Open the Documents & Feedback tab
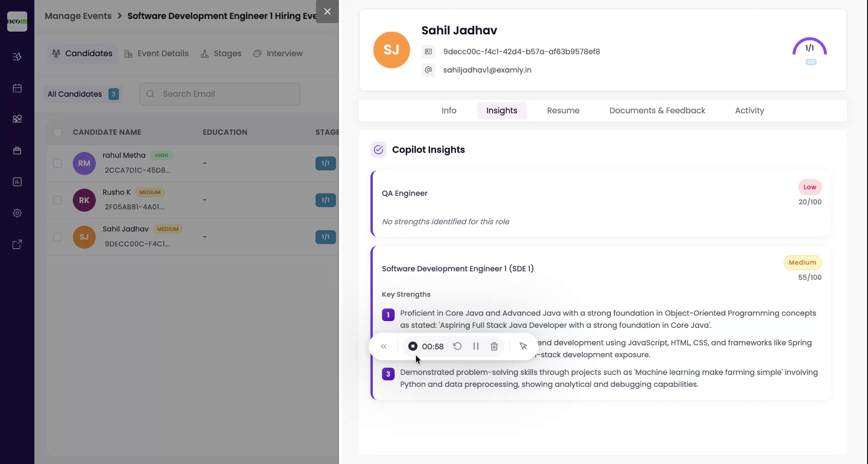The height and width of the screenshot is (464, 868). 656,110
